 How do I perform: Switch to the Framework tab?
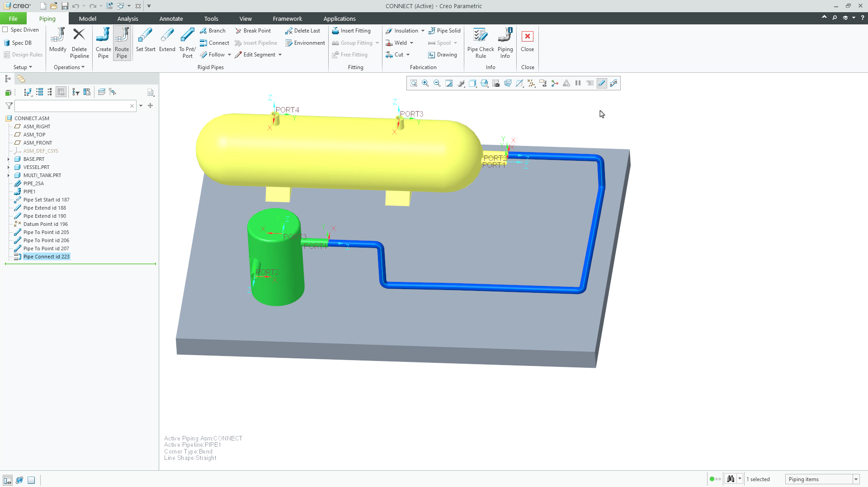click(x=287, y=19)
